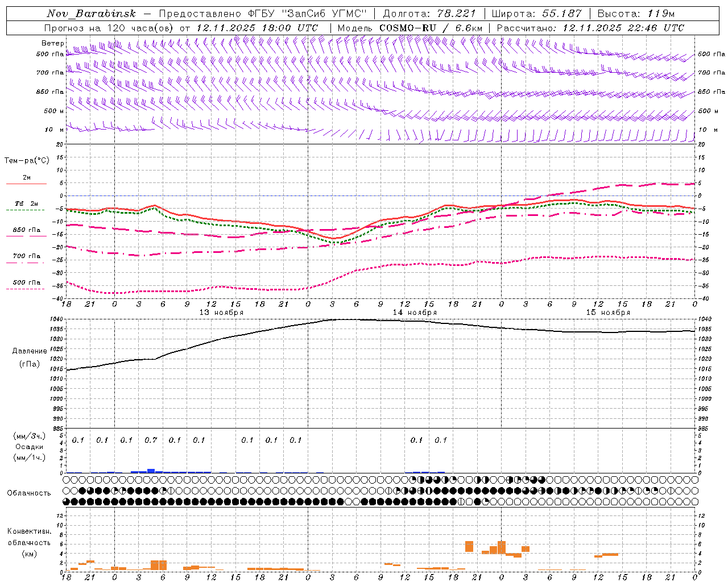Click the Td 2м legend entry

click(x=26, y=203)
